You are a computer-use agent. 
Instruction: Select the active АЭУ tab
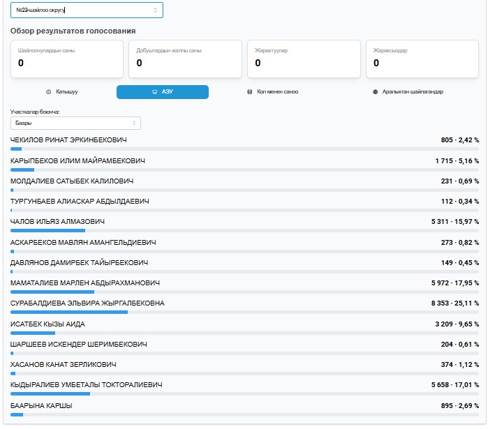[163, 92]
